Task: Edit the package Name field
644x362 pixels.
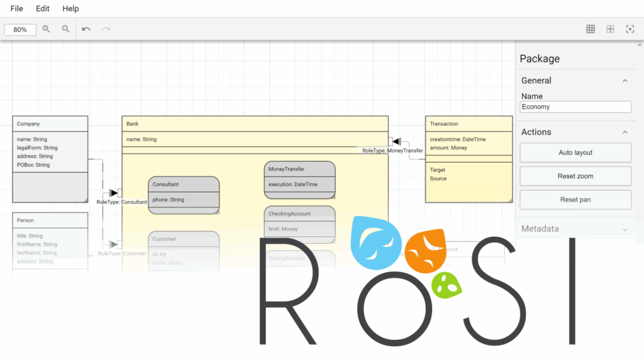Action: pyautogui.click(x=575, y=107)
